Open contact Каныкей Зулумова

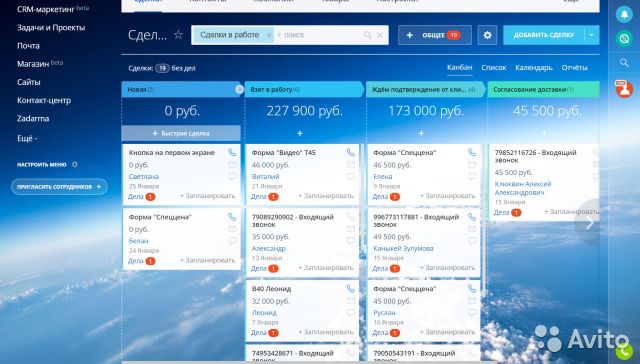(403, 249)
